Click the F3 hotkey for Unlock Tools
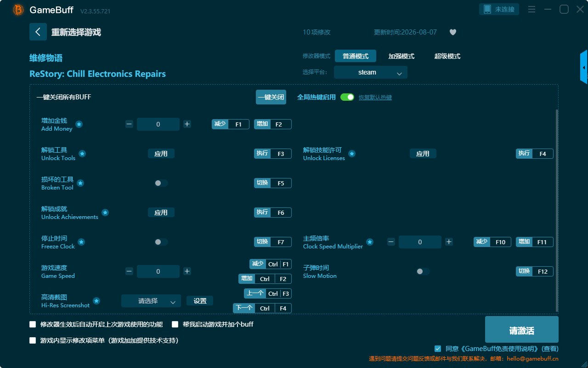588x368 pixels. point(273,154)
